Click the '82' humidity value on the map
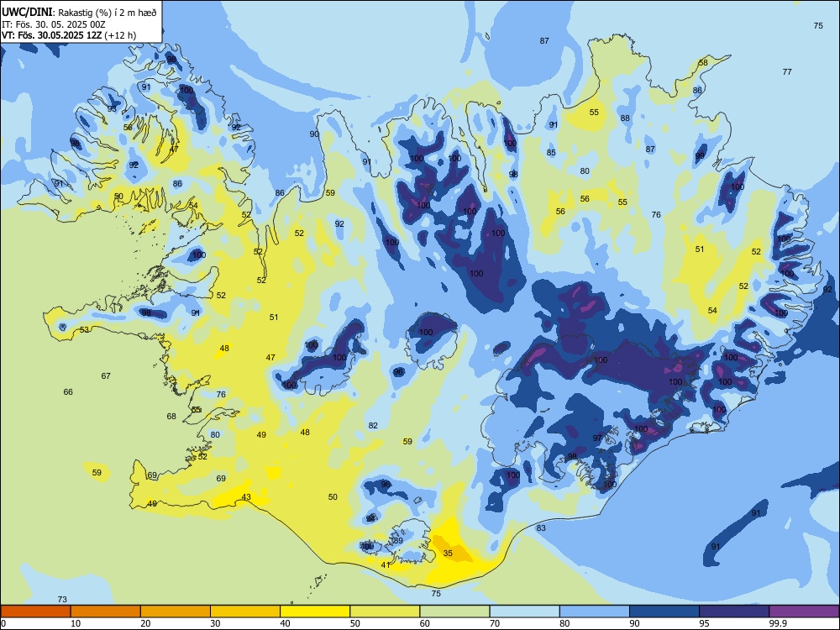 [x=373, y=425]
